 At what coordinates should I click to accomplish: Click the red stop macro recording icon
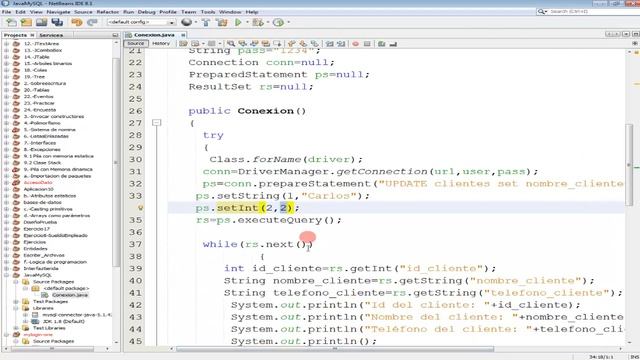tap(356, 43)
